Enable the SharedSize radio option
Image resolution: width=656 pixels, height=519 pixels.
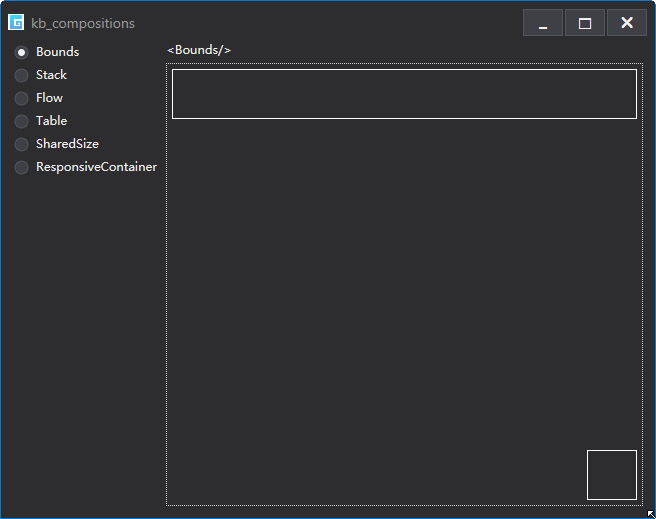pyautogui.click(x=21, y=144)
